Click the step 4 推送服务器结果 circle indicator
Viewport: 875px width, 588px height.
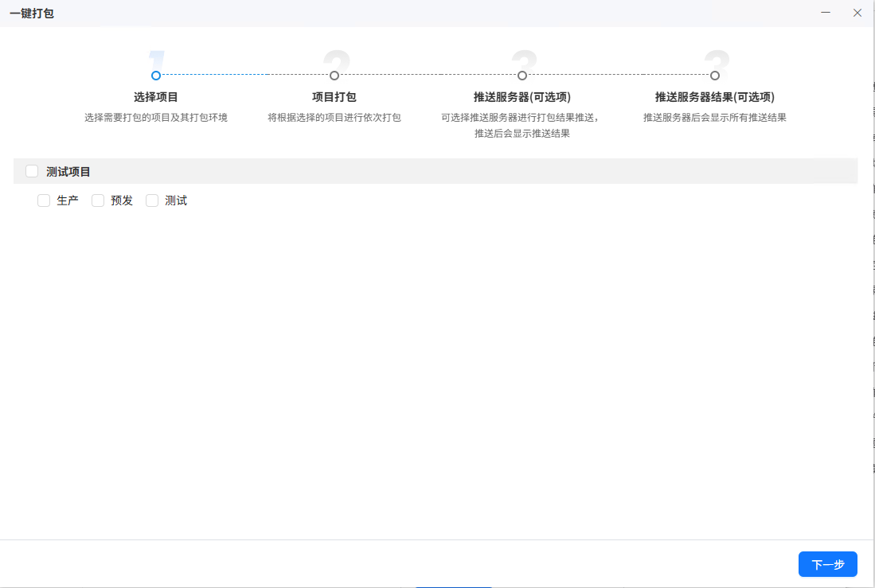(715, 76)
